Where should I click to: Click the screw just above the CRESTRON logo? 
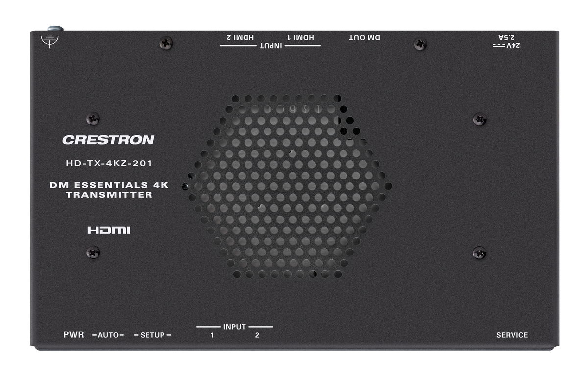pos(93,119)
